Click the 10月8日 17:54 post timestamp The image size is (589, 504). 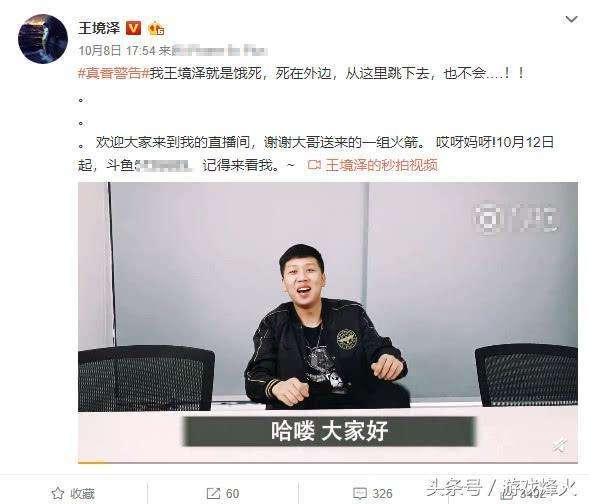117,50
